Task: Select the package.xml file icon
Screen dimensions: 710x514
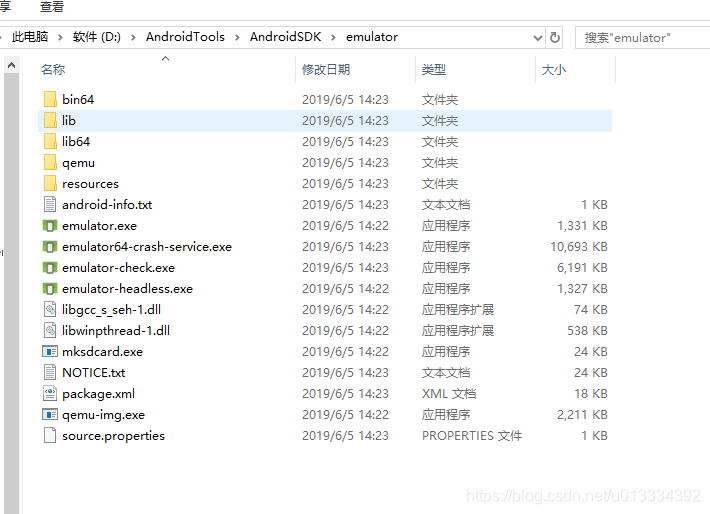Action: (50, 394)
